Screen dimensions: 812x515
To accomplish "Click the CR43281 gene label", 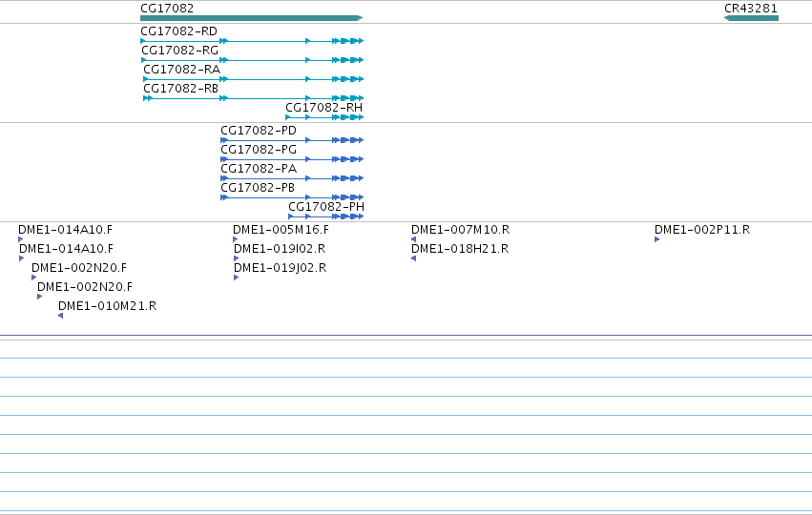I will click(750, 9).
